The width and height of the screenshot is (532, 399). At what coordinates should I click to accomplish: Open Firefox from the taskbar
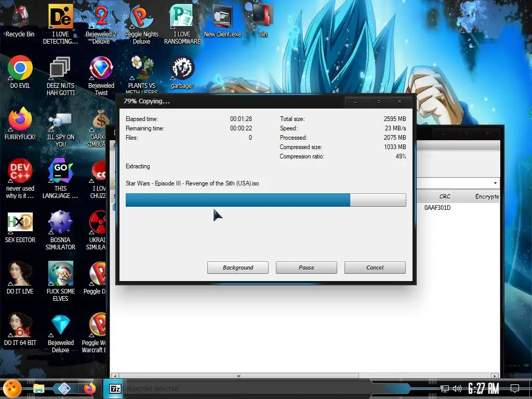point(89,389)
